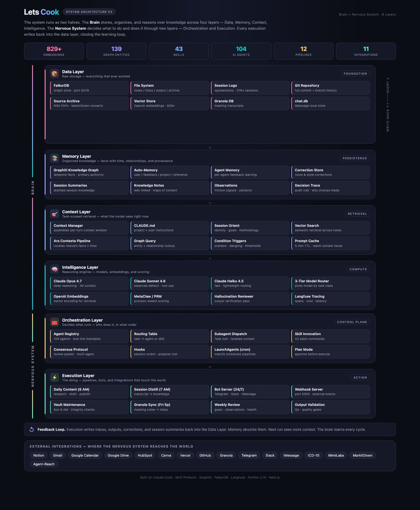Click the ICD-10 integration chip
This screenshot has height=510, width=420.
pyautogui.click(x=314, y=455)
